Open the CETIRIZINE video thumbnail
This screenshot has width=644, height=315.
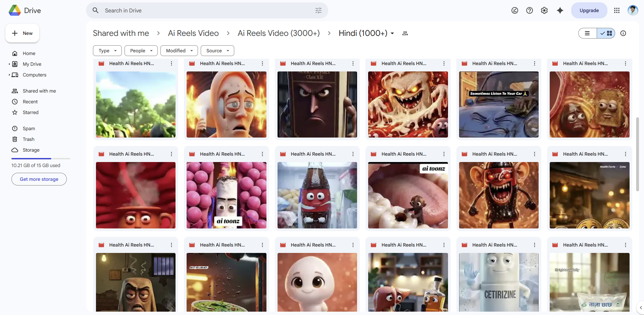click(499, 282)
